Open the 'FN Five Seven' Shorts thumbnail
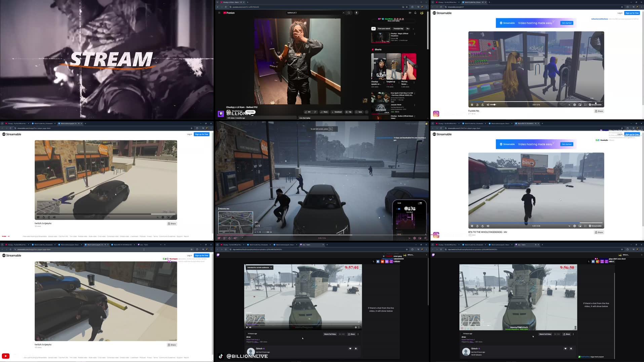The width and height of the screenshot is (644, 362). pyautogui.click(x=409, y=66)
